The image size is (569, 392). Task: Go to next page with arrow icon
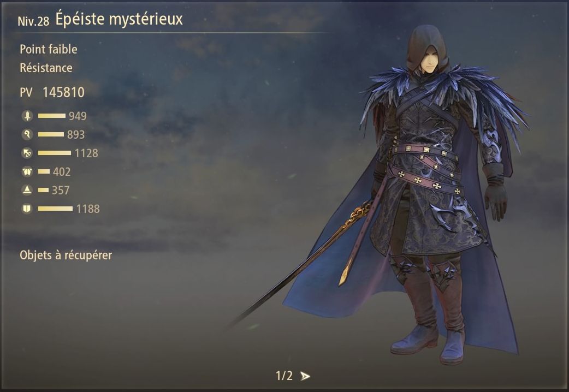305,376
